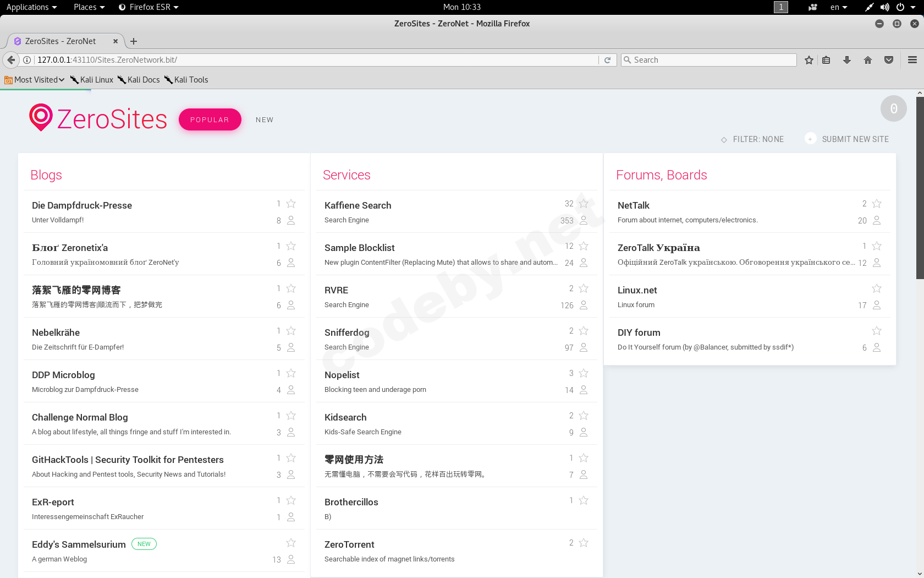Reload the current page
Viewport: 924px width, 578px height.
point(607,60)
